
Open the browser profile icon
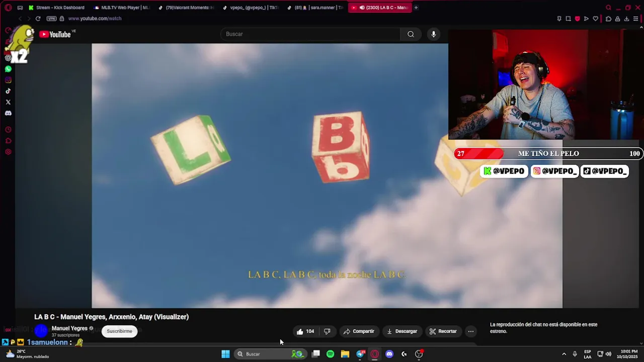(617, 19)
